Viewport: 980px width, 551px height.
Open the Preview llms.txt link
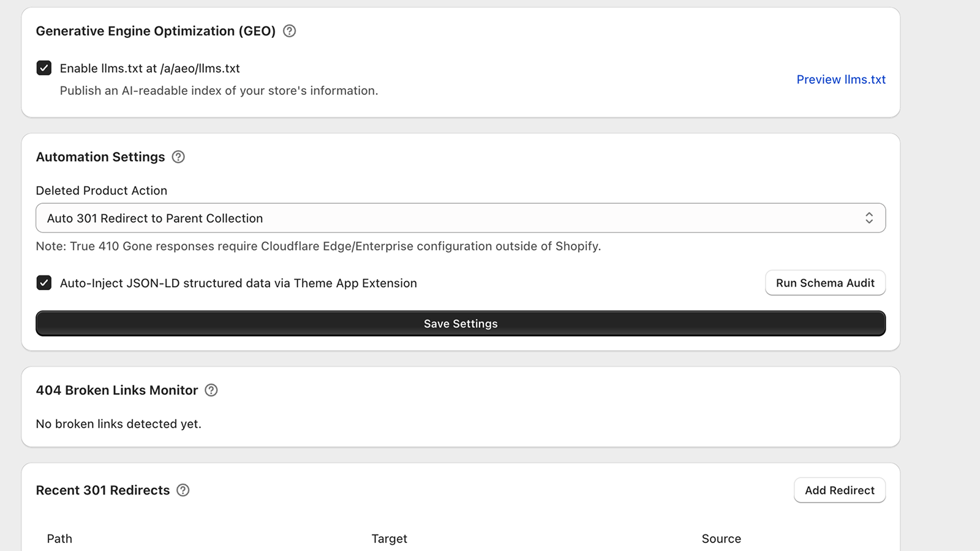841,80
